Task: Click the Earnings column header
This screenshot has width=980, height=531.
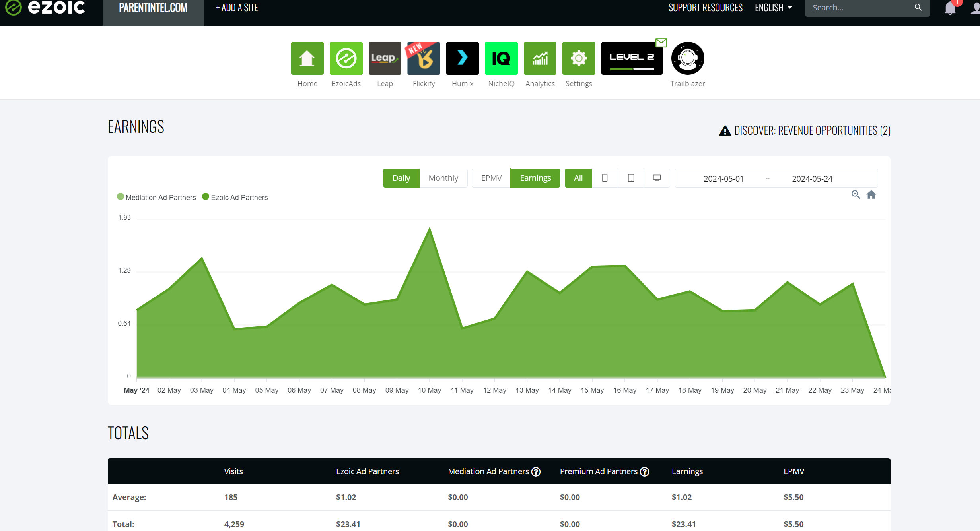Action: point(687,471)
